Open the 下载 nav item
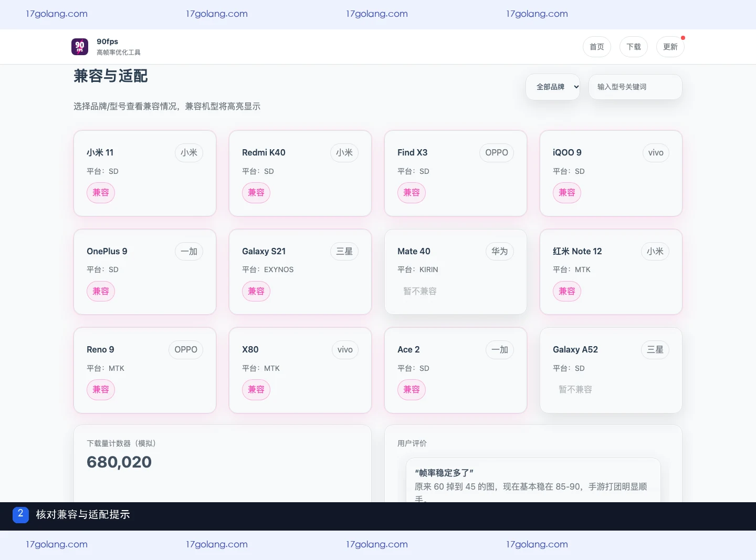Viewport: 756px width, 560px height. pyautogui.click(x=634, y=47)
